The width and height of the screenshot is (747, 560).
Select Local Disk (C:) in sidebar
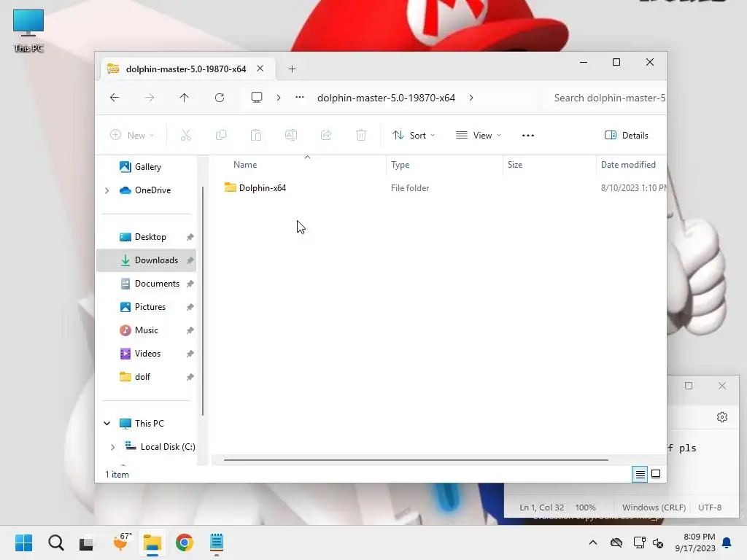pos(167,447)
